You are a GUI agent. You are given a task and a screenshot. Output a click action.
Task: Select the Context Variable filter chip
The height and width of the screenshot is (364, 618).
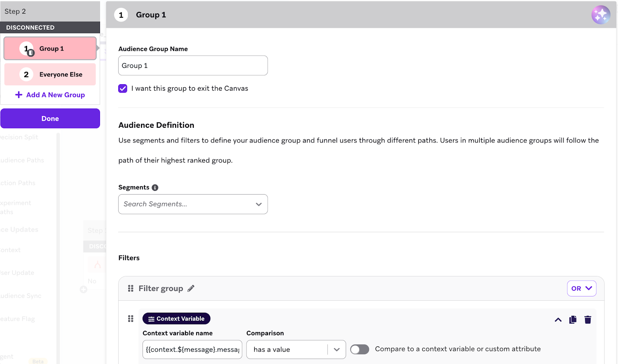pos(176,318)
